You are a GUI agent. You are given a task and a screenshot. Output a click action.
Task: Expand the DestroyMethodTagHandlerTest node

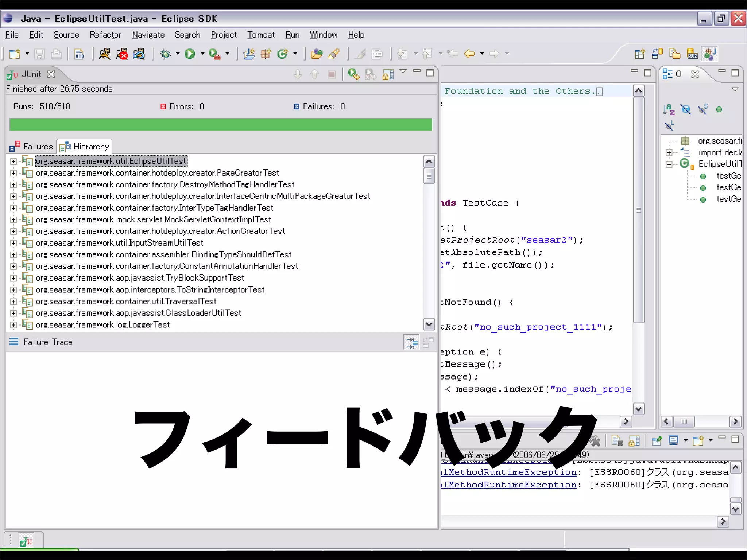(13, 184)
